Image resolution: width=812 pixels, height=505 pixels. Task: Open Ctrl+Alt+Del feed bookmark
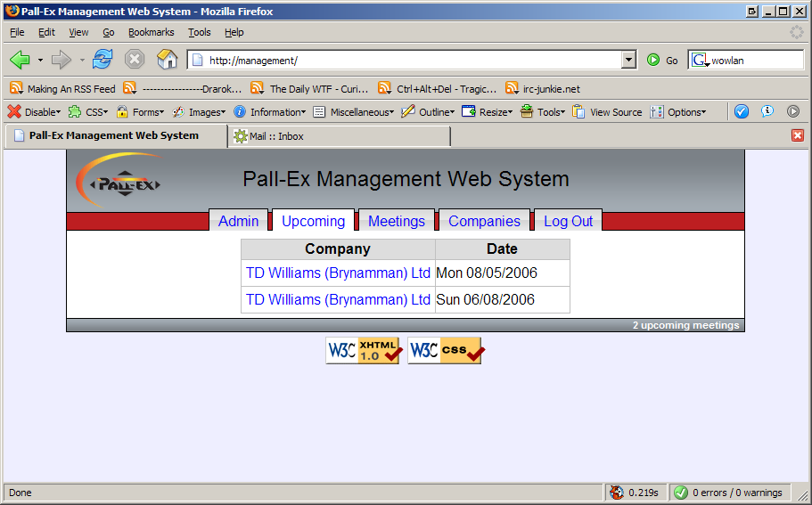[437, 88]
